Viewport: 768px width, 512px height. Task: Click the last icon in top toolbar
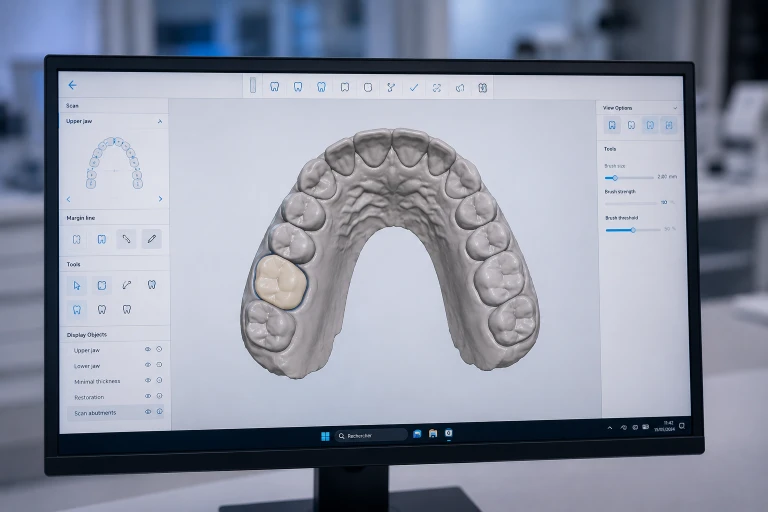pyautogui.click(x=482, y=88)
